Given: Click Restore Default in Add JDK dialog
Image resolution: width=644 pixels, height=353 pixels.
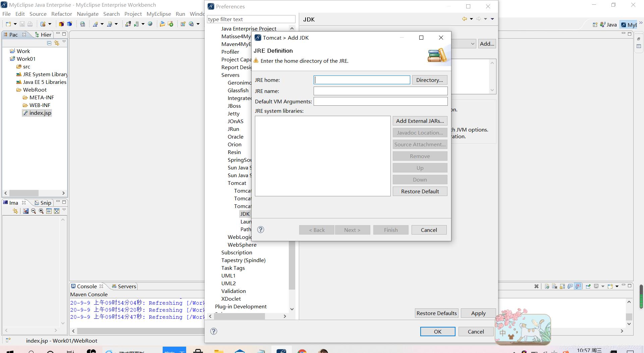Looking at the screenshot, I should click(x=420, y=191).
